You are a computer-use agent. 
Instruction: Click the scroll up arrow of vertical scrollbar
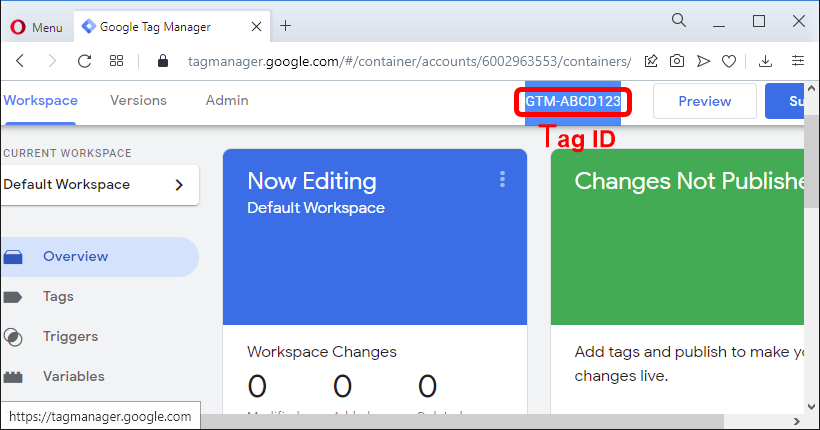coord(812,88)
